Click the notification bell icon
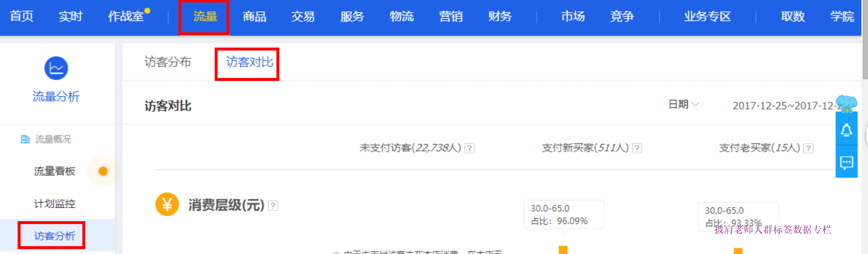 click(x=846, y=130)
